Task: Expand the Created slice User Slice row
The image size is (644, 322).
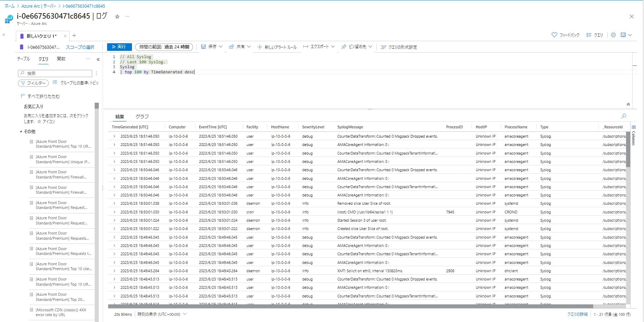Action: coord(114,229)
